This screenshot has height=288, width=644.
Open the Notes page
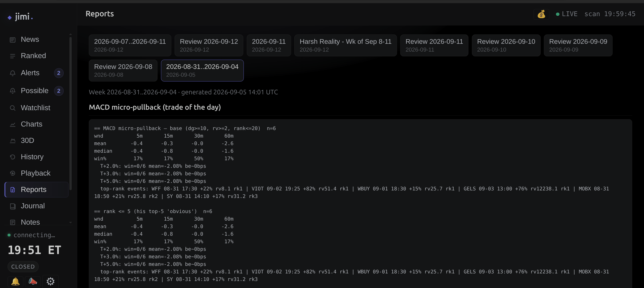(36, 222)
